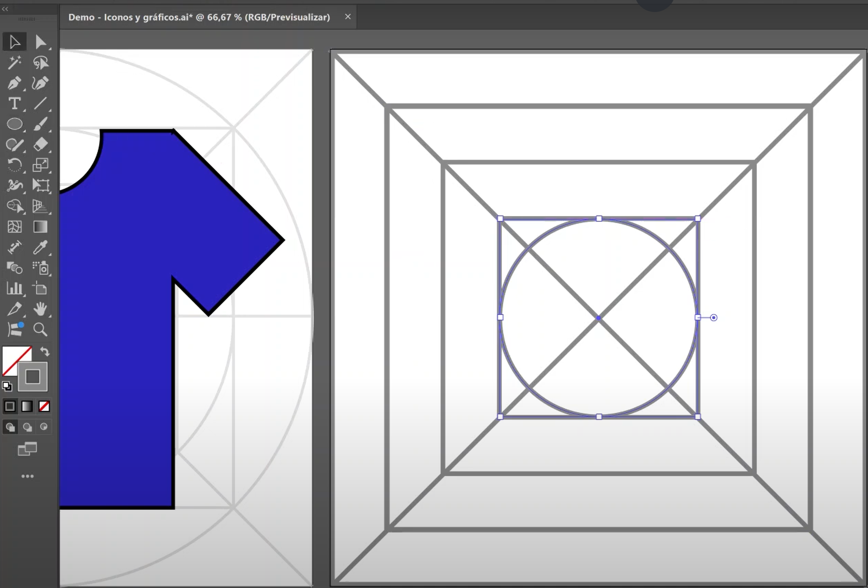Click Default Fill and Stroke icon
The height and width of the screenshot is (588, 868).
click(7, 386)
